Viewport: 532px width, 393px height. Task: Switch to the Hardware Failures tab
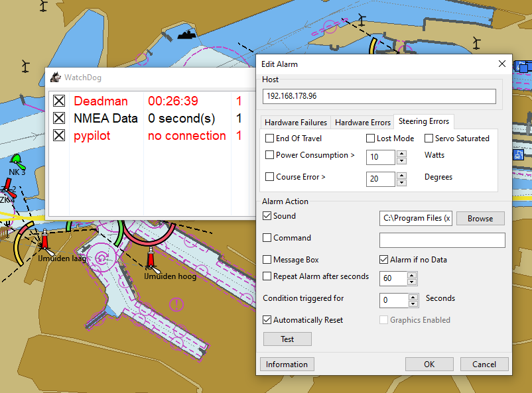295,123
